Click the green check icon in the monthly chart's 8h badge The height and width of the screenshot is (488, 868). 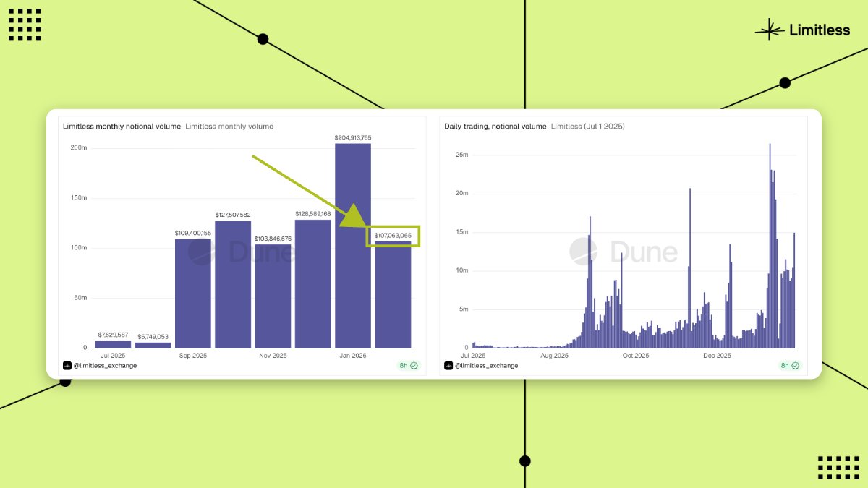414,366
